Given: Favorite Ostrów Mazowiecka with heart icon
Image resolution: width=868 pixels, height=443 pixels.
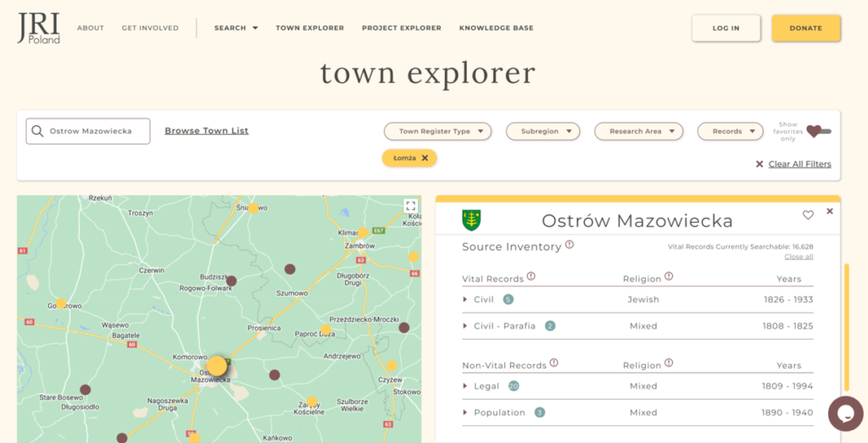Looking at the screenshot, I should click(808, 215).
